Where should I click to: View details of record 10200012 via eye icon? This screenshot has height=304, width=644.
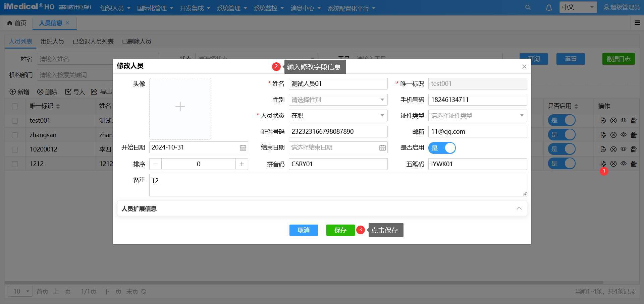tap(624, 149)
